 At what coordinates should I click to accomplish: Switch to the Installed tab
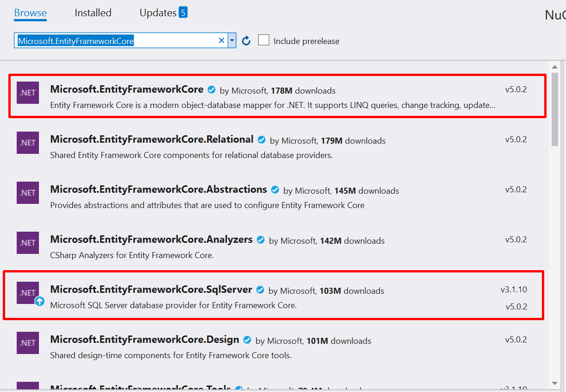click(x=92, y=13)
